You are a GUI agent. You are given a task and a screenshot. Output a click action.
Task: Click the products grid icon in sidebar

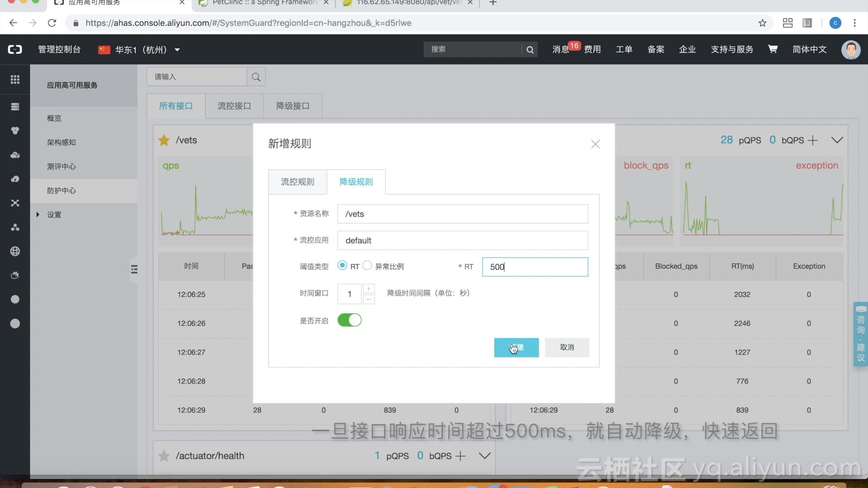15,80
